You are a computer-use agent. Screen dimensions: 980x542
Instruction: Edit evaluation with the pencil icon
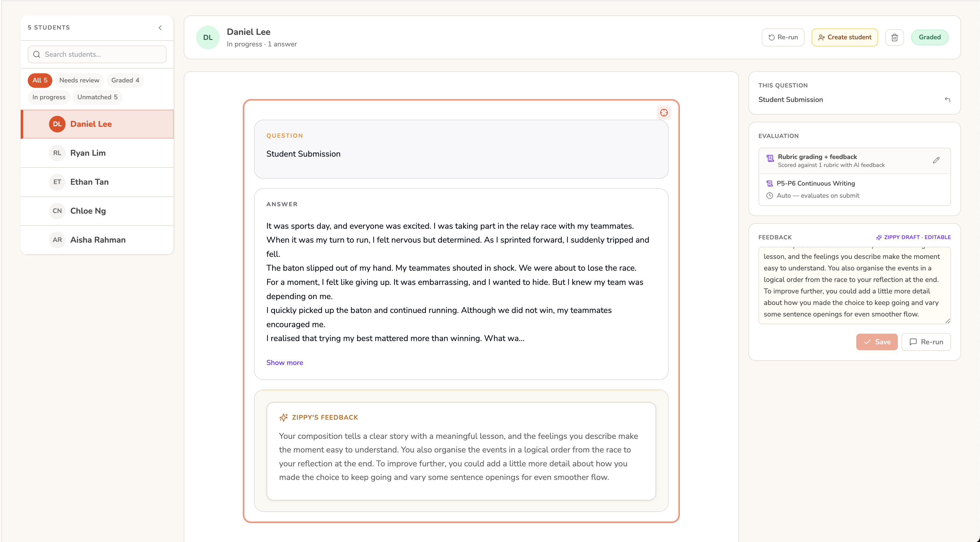click(x=936, y=160)
